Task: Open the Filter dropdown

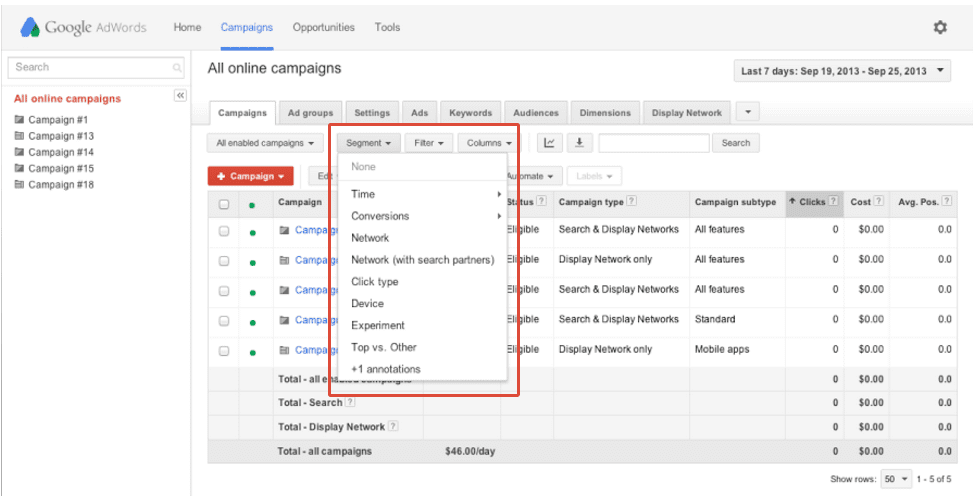Action: point(429,143)
